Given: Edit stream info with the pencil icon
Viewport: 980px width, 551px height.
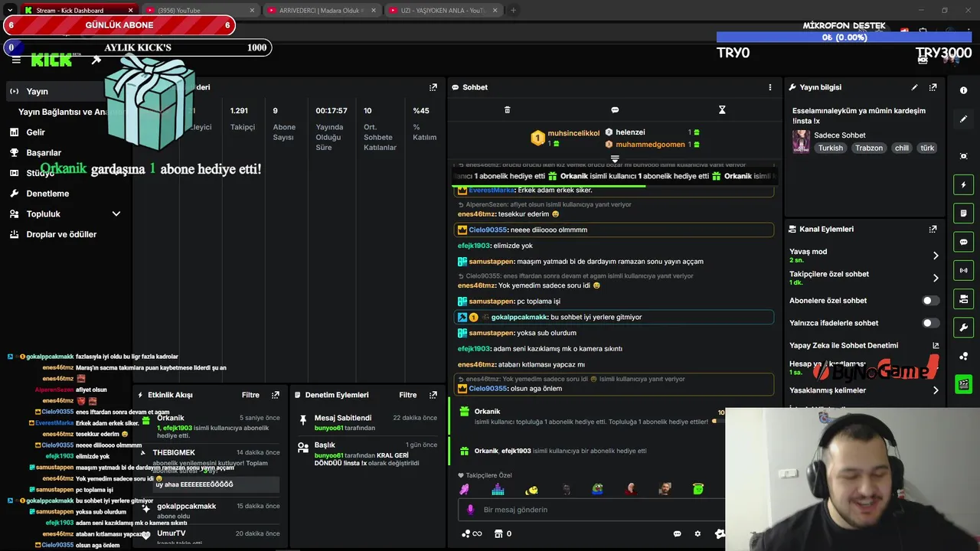Looking at the screenshot, I should (x=914, y=87).
